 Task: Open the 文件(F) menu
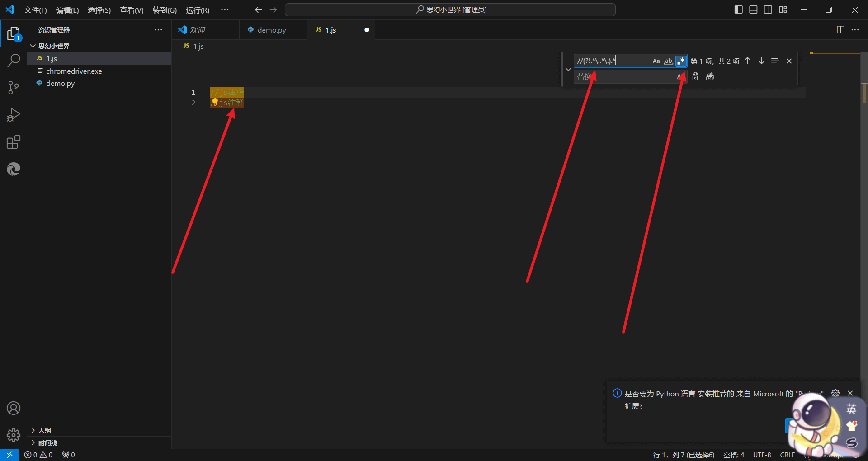click(35, 10)
